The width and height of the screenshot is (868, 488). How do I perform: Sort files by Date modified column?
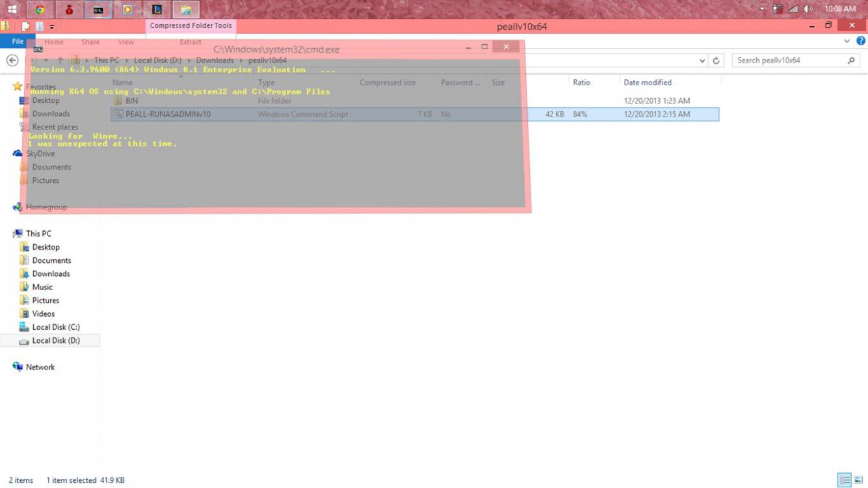click(648, 83)
